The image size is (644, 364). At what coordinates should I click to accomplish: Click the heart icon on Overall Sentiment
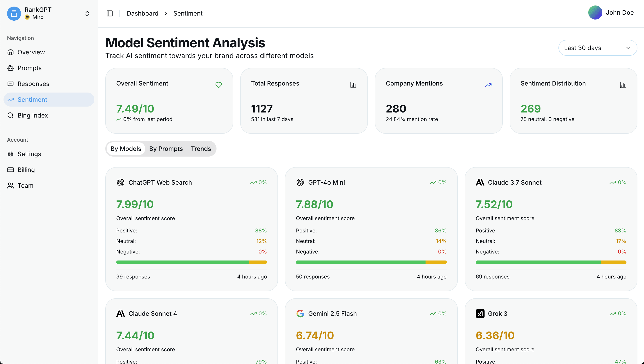218,85
